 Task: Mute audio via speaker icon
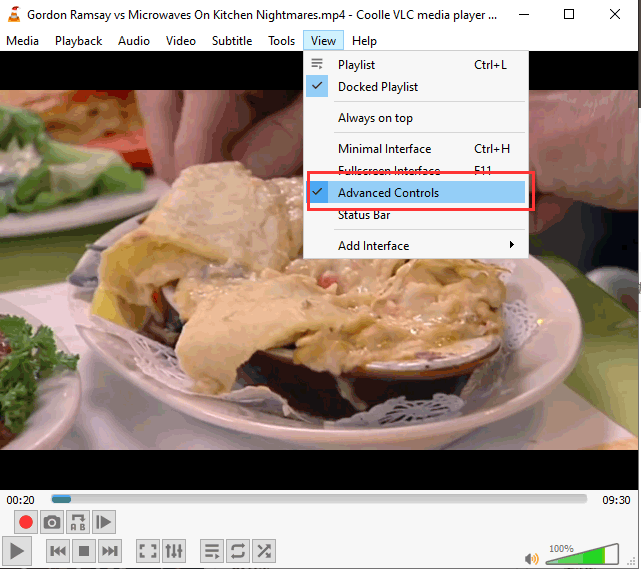pos(532,558)
